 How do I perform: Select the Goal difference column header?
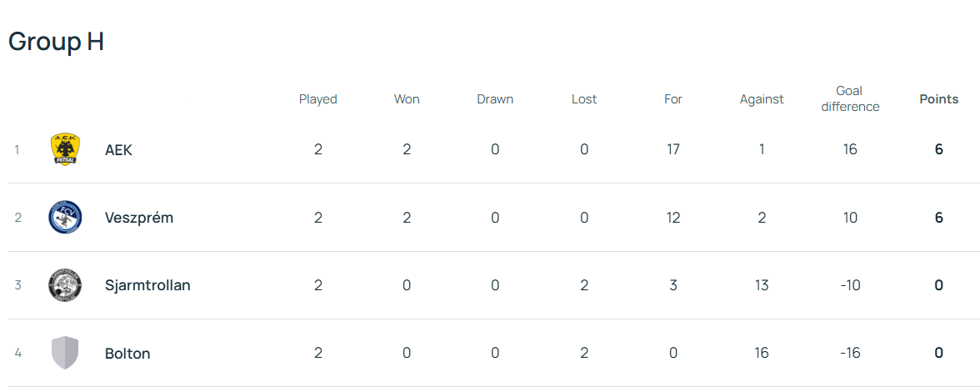coord(849,98)
